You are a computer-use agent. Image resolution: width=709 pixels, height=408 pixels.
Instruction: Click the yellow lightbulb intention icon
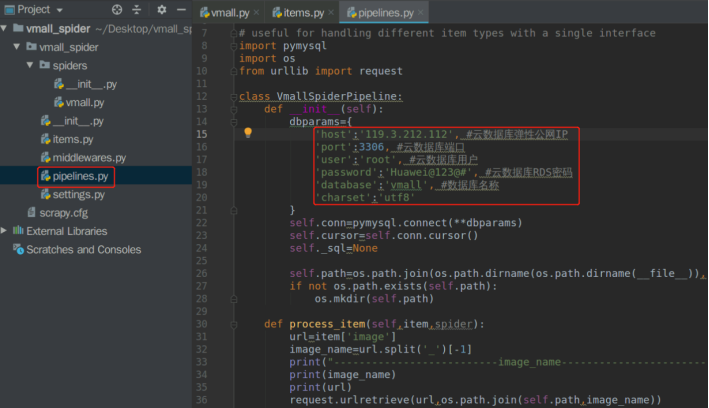click(248, 133)
